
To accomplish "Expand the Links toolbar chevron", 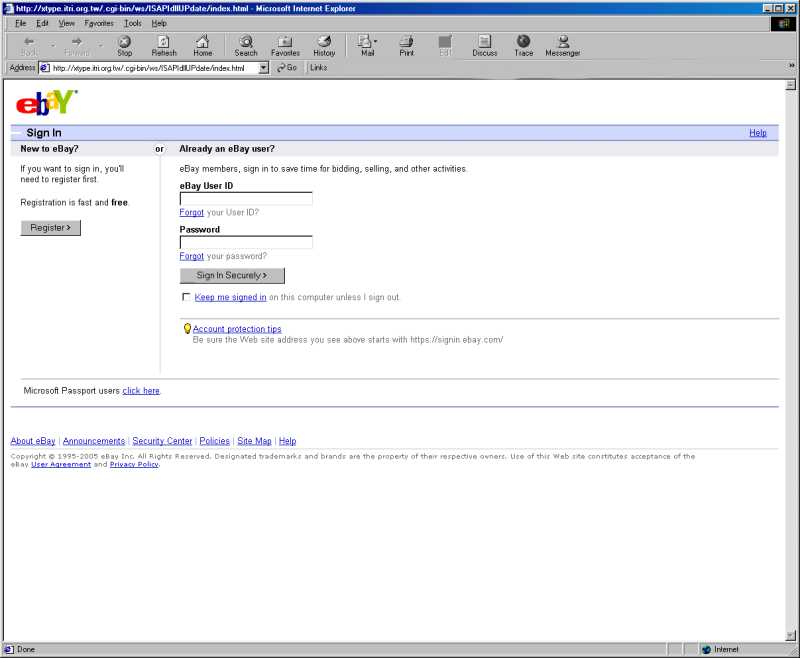I will [x=791, y=66].
